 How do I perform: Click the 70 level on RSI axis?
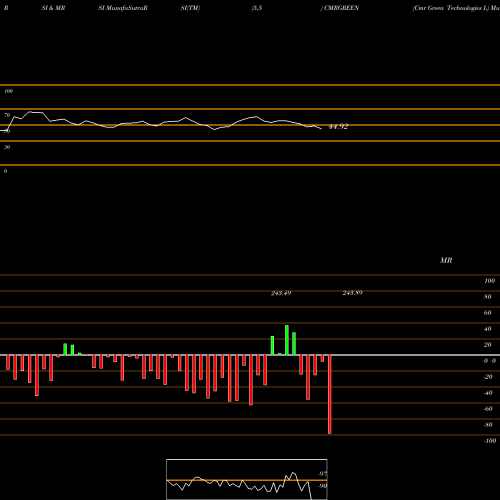click(x=7, y=115)
